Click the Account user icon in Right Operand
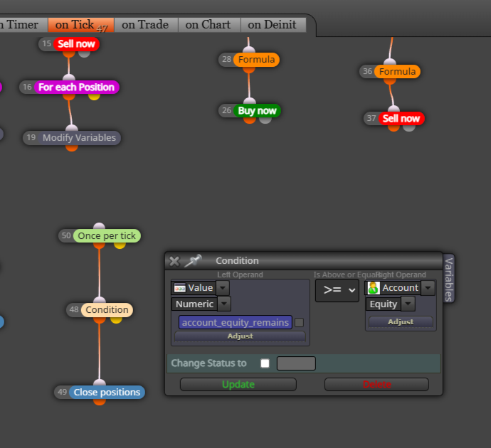Viewport: 491px width, 448px height. click(374, 288)
